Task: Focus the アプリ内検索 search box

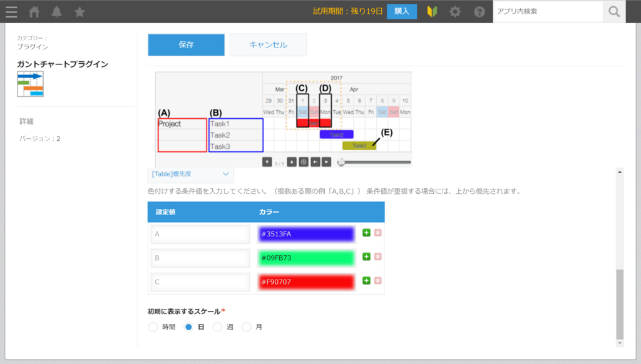Action: [548, 11]
